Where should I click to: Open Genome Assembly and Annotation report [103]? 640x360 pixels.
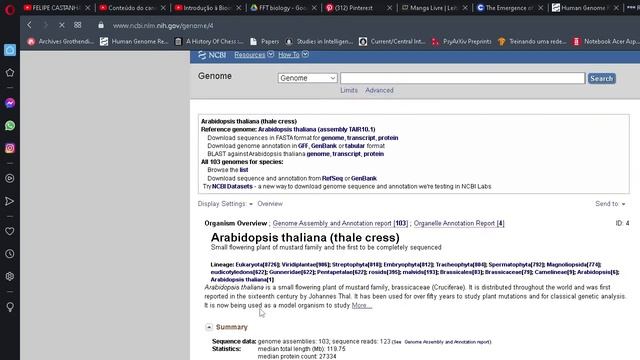340,223
